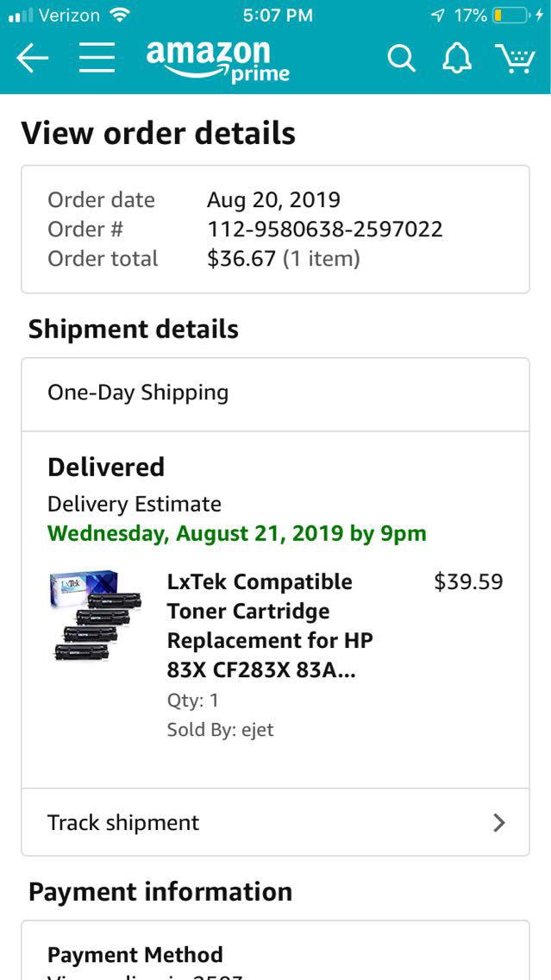Viewport: 551px width, 980px height.
Task: Tap the Amazon Prime logo
Action: (x=217, y=60)
